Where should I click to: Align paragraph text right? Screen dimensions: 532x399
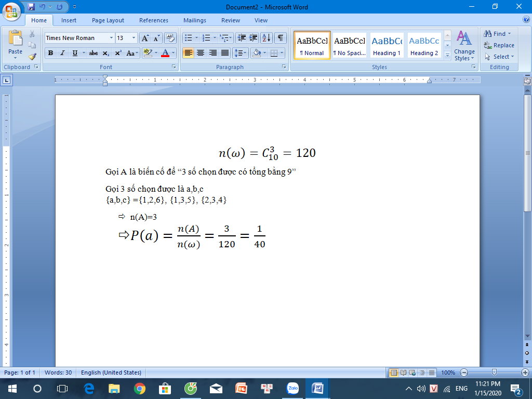pos(212,53)
